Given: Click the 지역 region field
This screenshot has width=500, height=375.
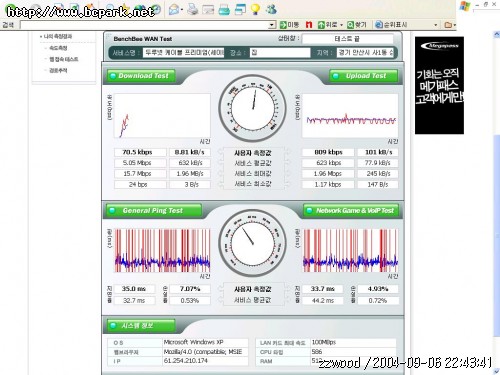Looking at the screenshot, I should (x=366, y=52).
